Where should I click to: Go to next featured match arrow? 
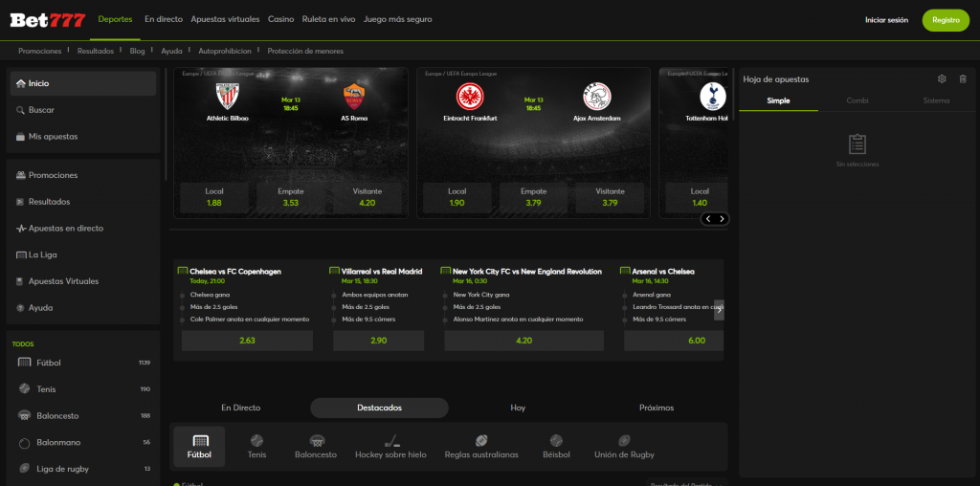pos(723,219)
